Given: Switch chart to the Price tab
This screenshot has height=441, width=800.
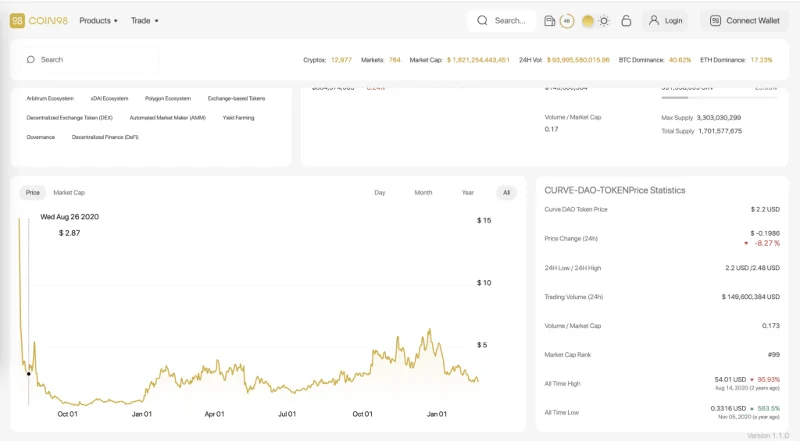Looking at the screenshot, I should click(x=33, y=192).
